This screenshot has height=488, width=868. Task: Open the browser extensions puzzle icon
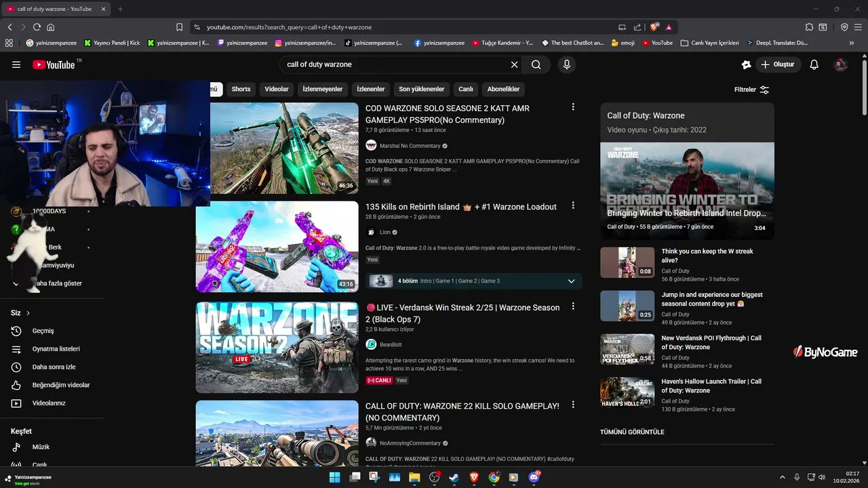[809, 27]
